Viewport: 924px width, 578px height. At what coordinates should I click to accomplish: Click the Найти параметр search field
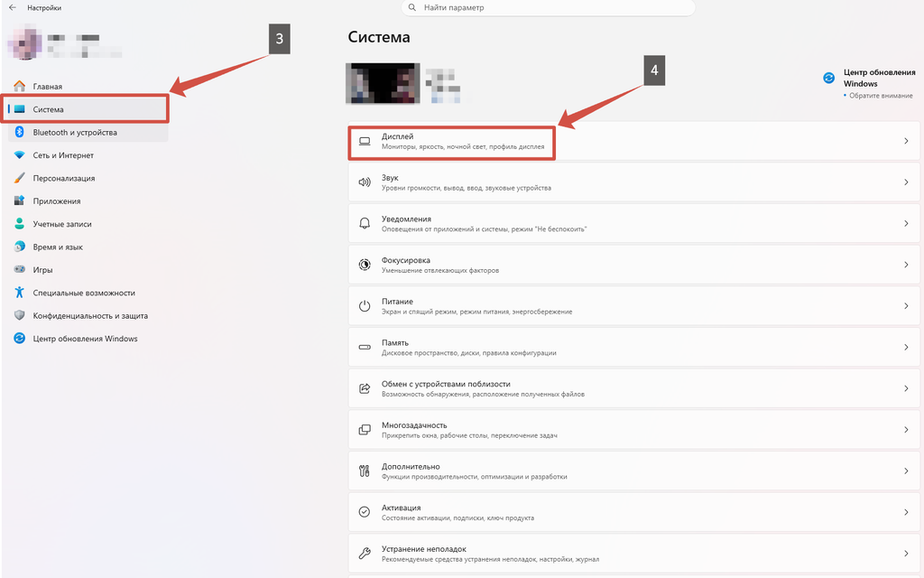click(x=548, y=7)
